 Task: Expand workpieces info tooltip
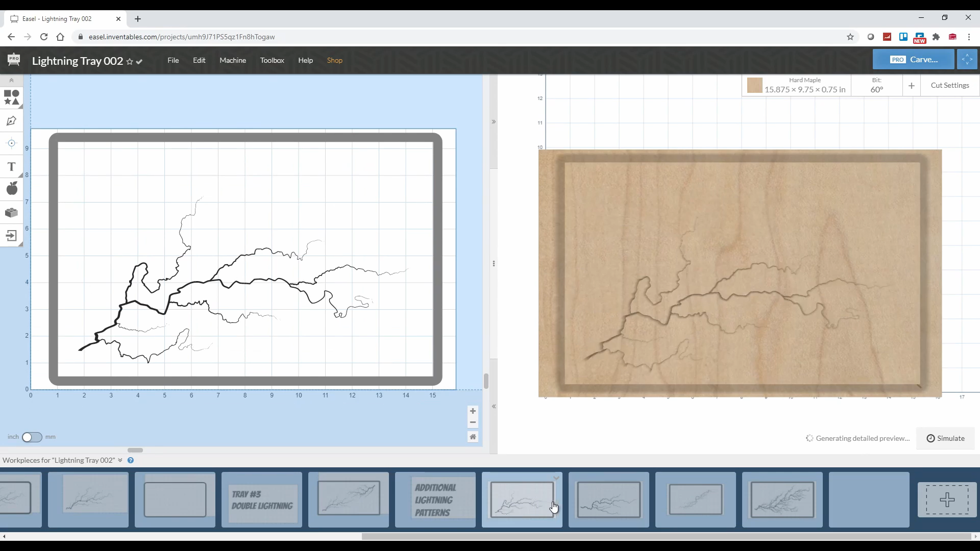click(x=131, y=460)
